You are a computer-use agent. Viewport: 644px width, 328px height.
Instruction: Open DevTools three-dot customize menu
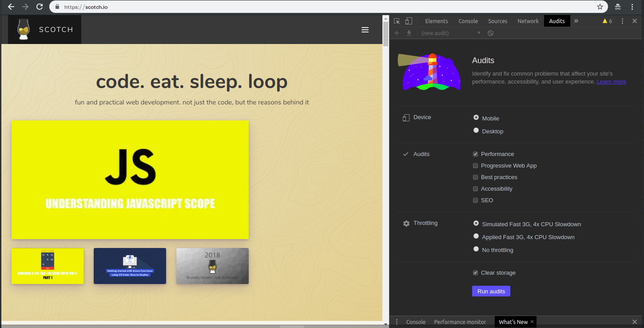tap(622, 21)
